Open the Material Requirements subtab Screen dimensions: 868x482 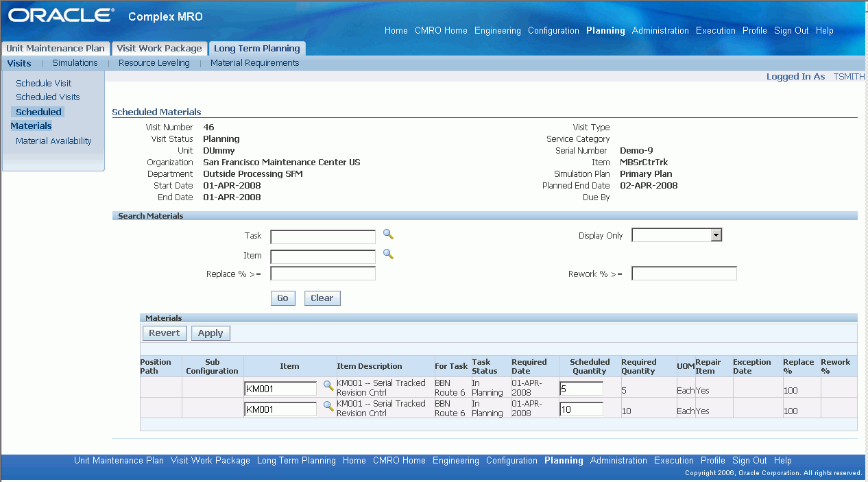click(x=255, y=63)
